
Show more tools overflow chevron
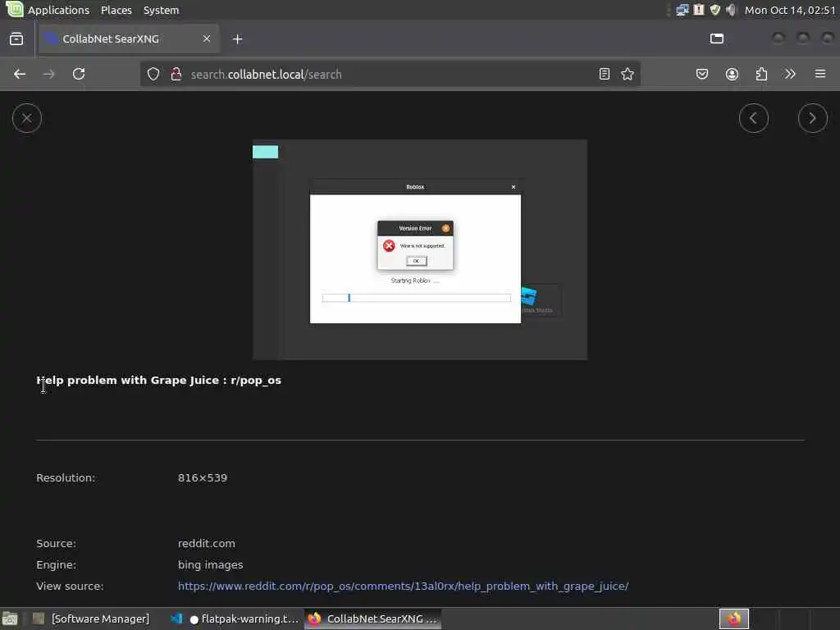790,74
